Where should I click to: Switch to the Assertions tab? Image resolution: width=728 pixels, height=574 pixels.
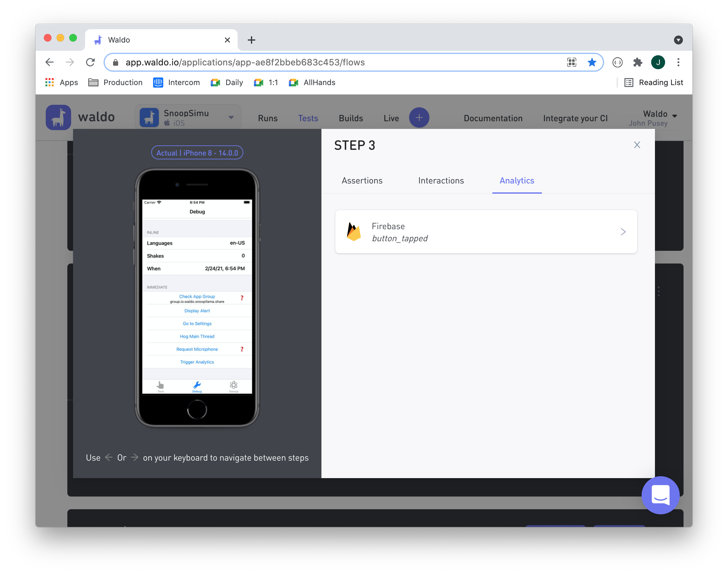362,180
